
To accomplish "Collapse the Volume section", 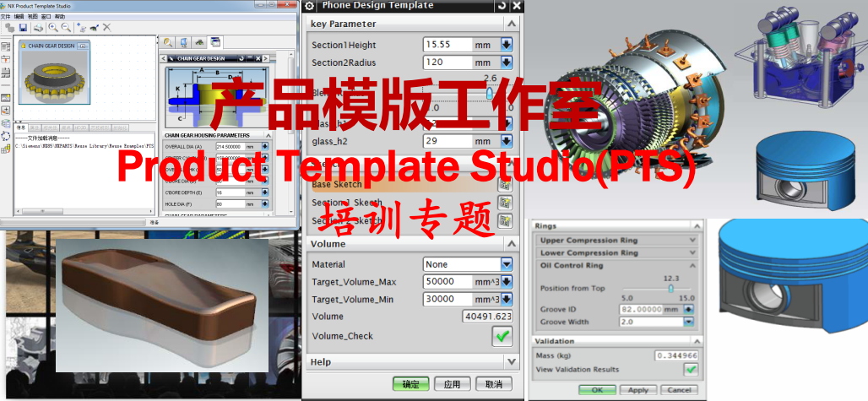I will pos(512,244).
